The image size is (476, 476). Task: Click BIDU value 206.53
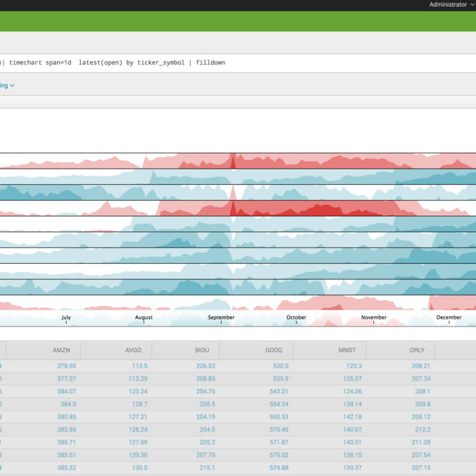pyautogui.click(x=206, y=366)
